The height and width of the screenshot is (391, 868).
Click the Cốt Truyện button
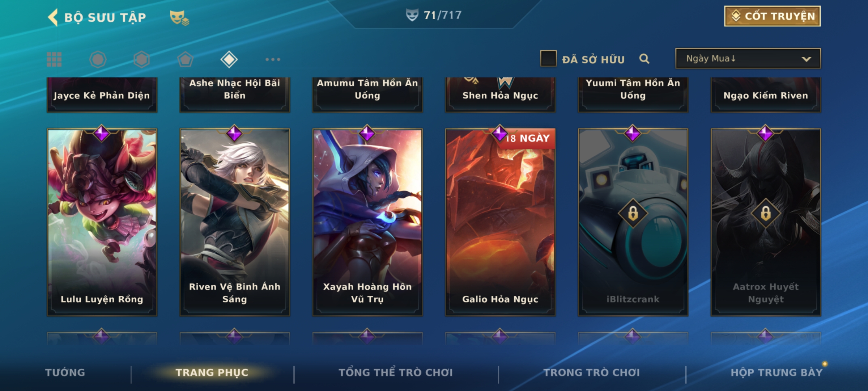pos(772,16)
